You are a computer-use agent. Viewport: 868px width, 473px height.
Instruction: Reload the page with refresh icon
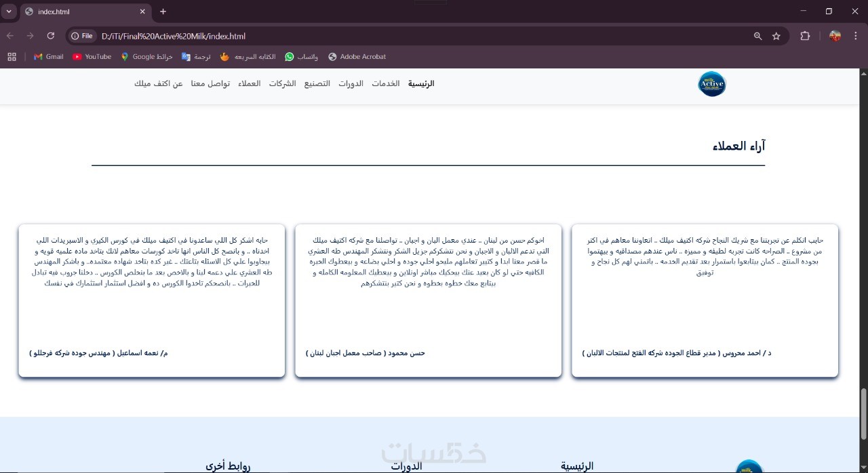point(50,36)
